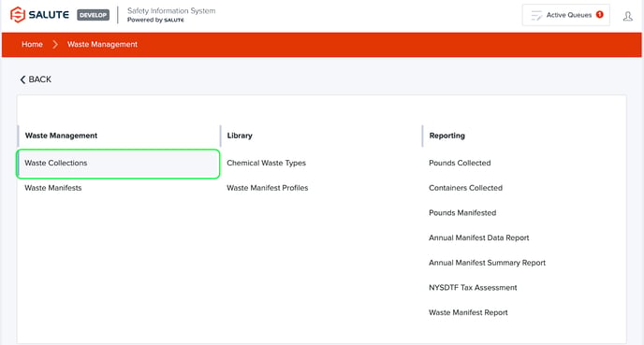Click Waste Management in the breadcrumb
The image size is (644, 345).
(x=102, y=44)
